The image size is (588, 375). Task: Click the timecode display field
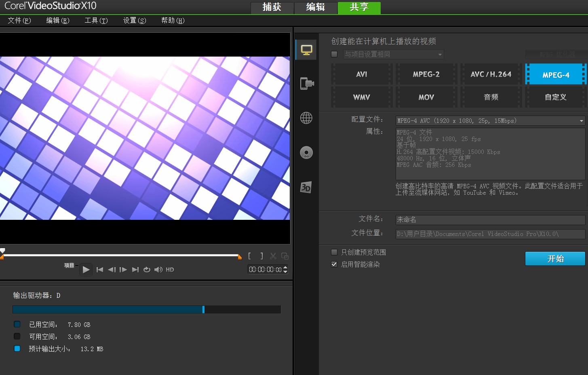pyautogui.click(x=265, y=270)
